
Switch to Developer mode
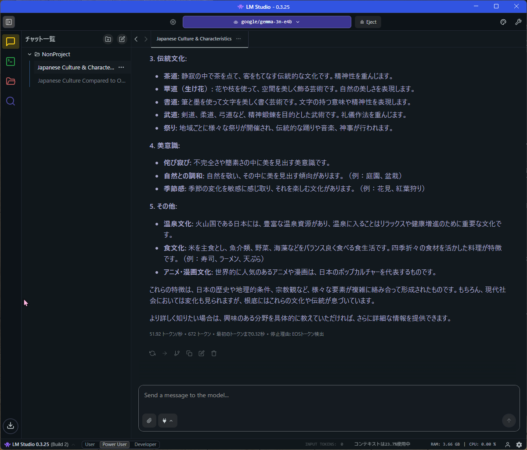[145, 444]
